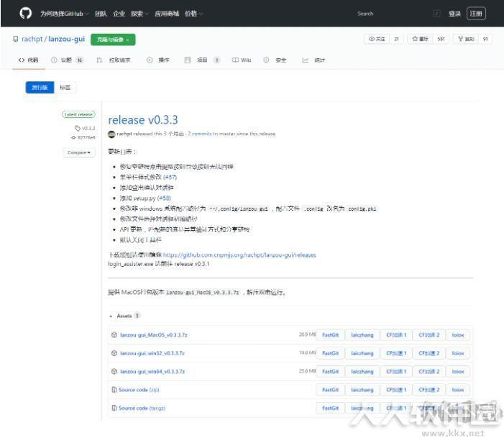
Task: Click FastGit mirror for Source code (zip)
Action: [330, 390]
